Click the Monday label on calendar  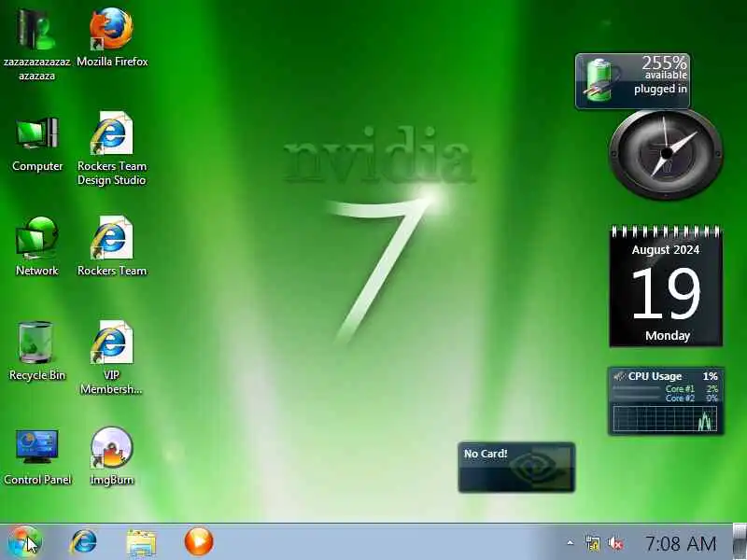click(x=668, y=336)
